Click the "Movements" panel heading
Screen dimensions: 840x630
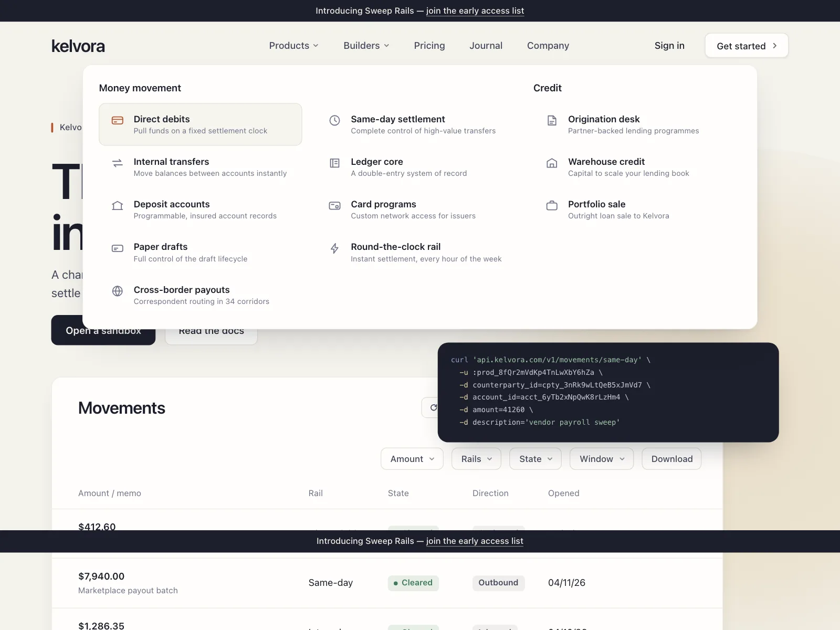122,408
